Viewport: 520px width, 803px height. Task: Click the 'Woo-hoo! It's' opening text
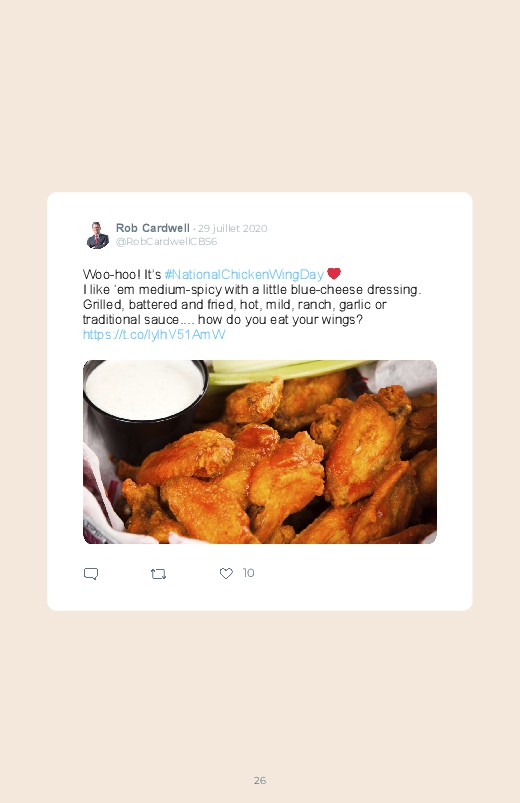click(x=122, y=274)
